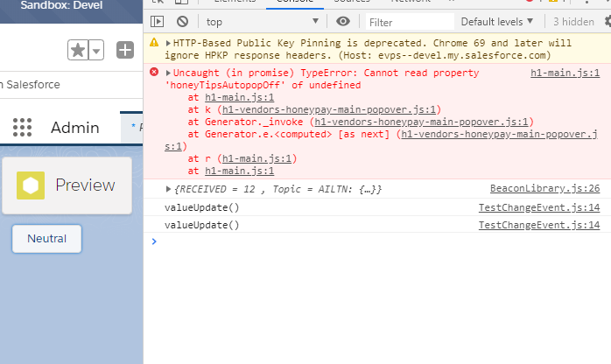Clear the console log
Screen dimensions: 611x364
pyautogui.click(x=181, y=21)
